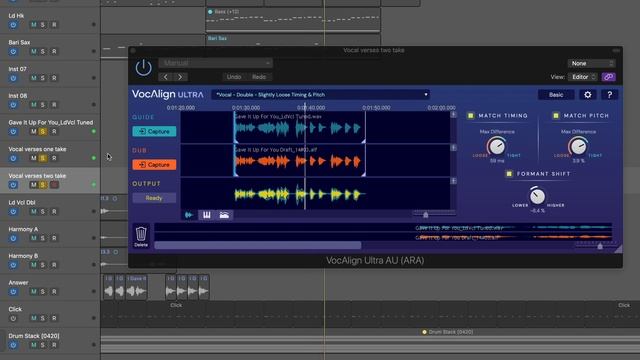Click the plus button on Output waveform
Image resolution: width=640 pixels, height=360 pixels.
click(453, 181)
